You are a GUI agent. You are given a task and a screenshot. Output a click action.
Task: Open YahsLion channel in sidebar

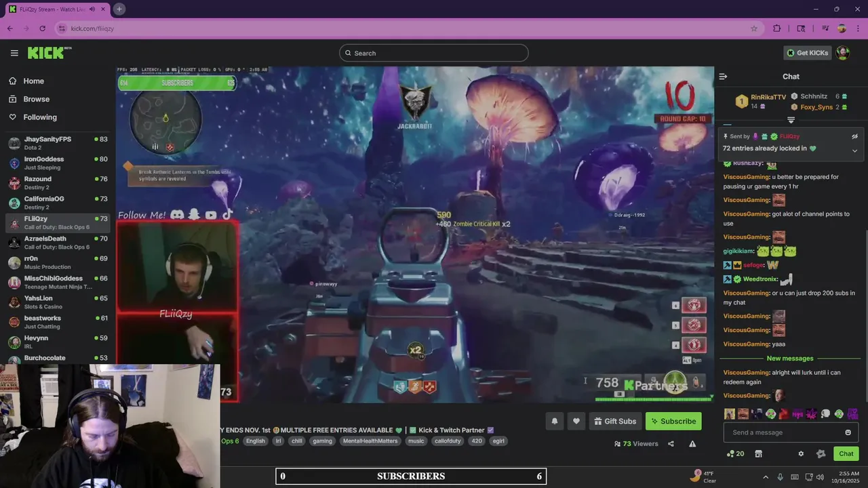coord(58,302)
